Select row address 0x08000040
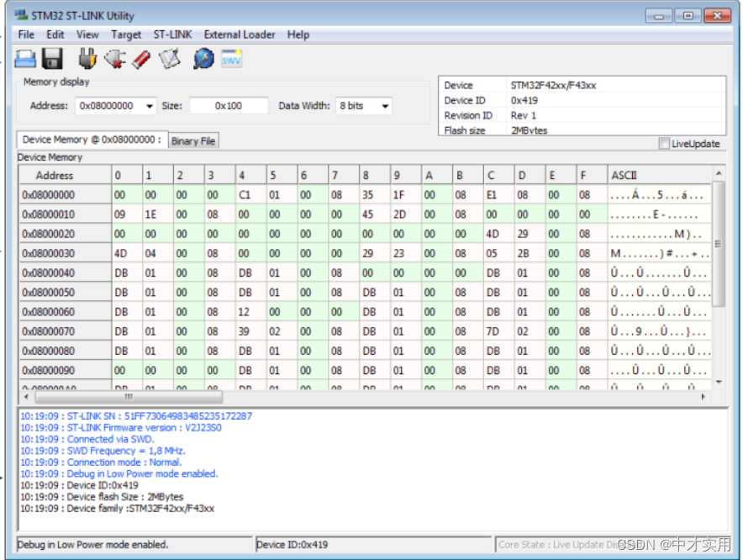This screenshot has height=560, width=743. (x=65, y=272)
